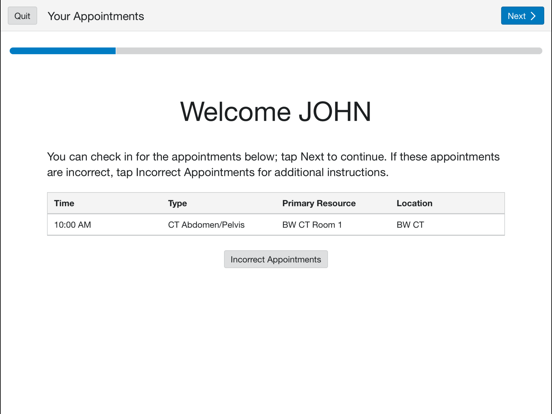Click the blue filled progress bar segment
This screenshot has width=552, height=414.
[63, 51]
